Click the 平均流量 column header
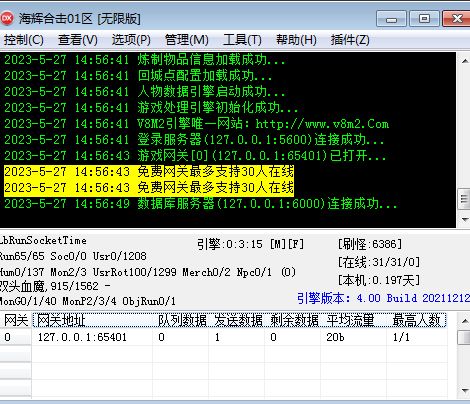 (x=354, y=320)
